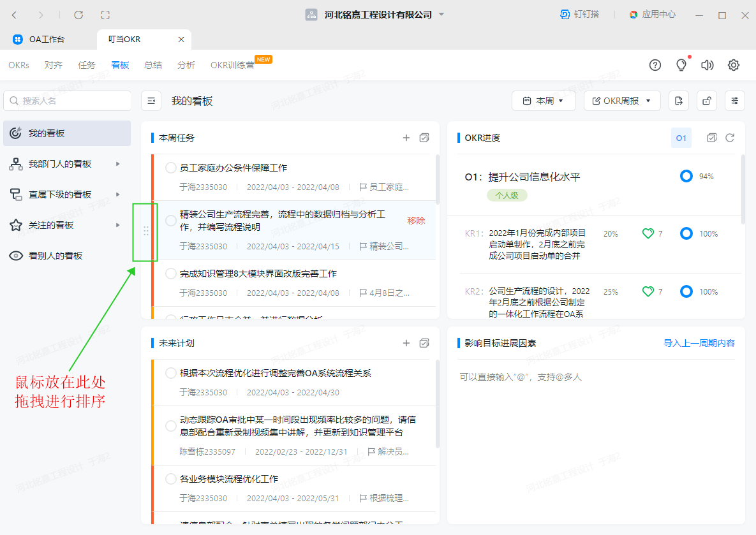The height and width of the screenshot is (535, 756).
Task: Tick the 各业务模块流程优化工作 checkbox
Action: point(171,479)
